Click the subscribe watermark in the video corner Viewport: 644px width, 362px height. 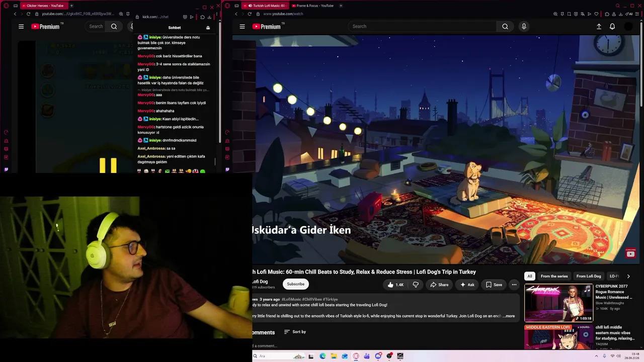coord(630,254)
